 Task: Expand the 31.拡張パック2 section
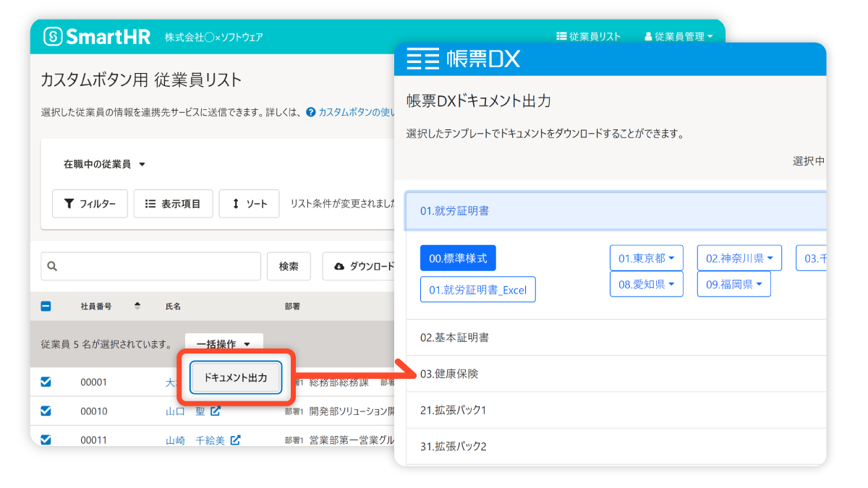(616, 446)
